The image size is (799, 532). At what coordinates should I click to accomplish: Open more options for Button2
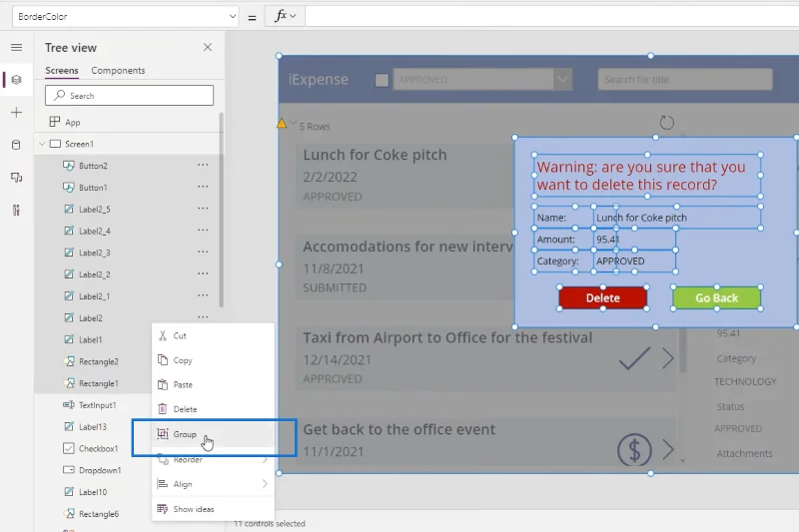click(203, 165)
